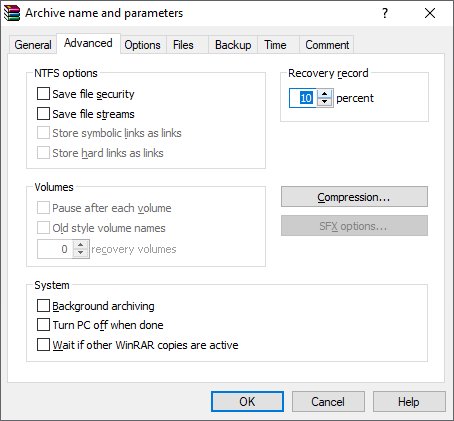Click the question mark help icon
Screen dimensions: 454x421
click(x=385, y=13)
